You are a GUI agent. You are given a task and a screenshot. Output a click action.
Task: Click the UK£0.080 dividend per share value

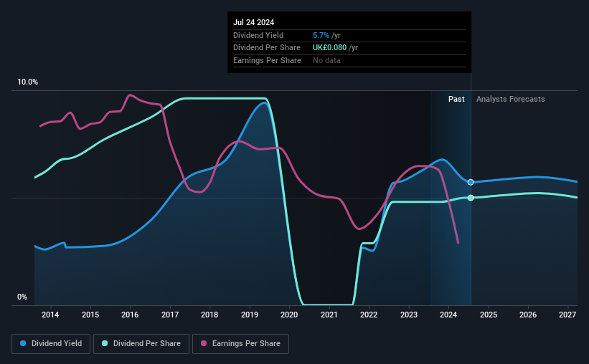(x=330, y=48)
